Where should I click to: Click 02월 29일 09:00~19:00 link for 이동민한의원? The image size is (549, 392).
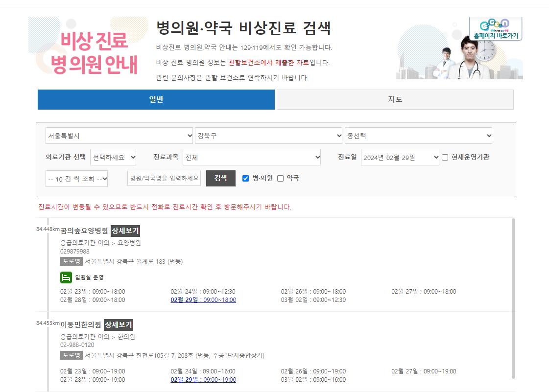pos(203,380)
